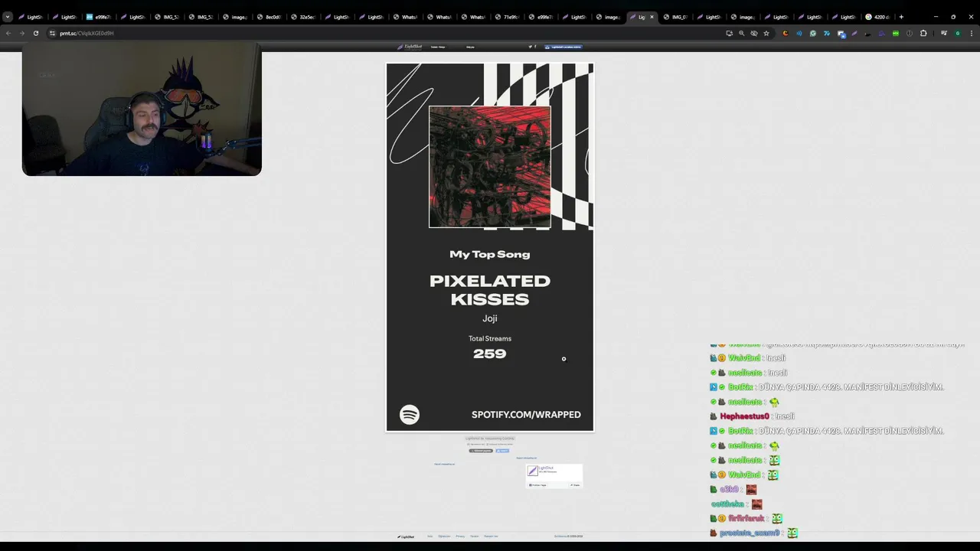Screen dimensions: 980x551
Task: Click the browser forward arrow
Action: (21, 33)
